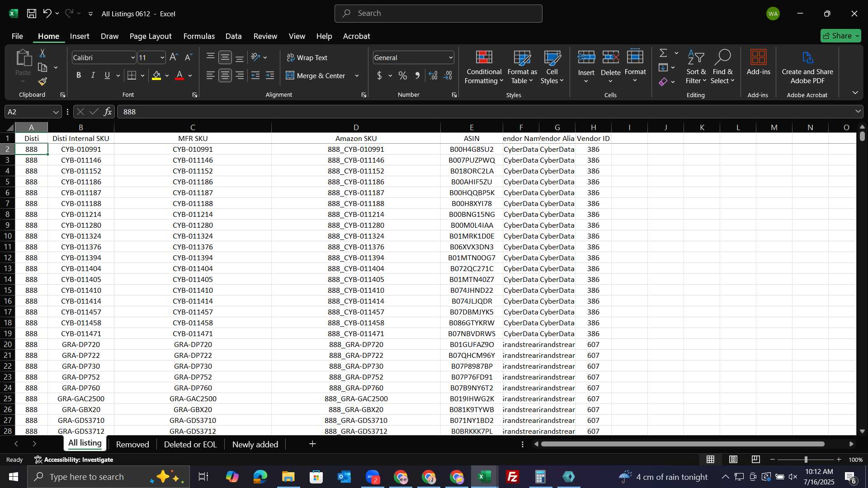Click the Decrease Indent icon
This screenshot has width=868, height=488.
coord(255,75)
